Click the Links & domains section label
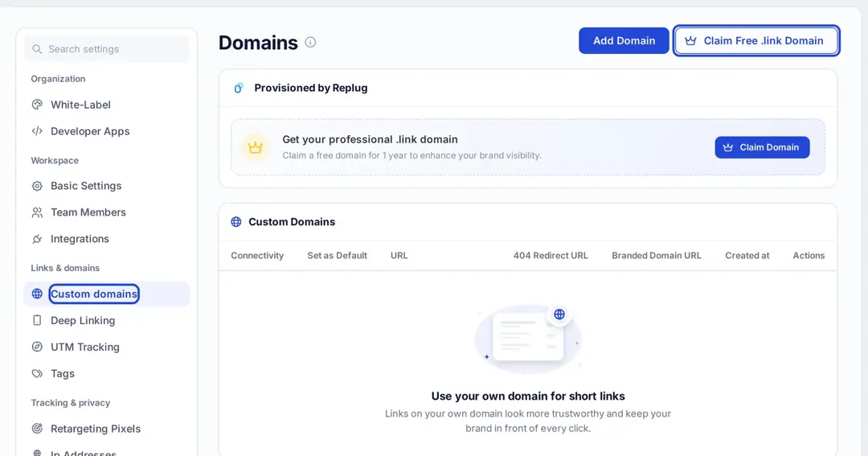This screenshot has width=868, height=456. (65, 268)
